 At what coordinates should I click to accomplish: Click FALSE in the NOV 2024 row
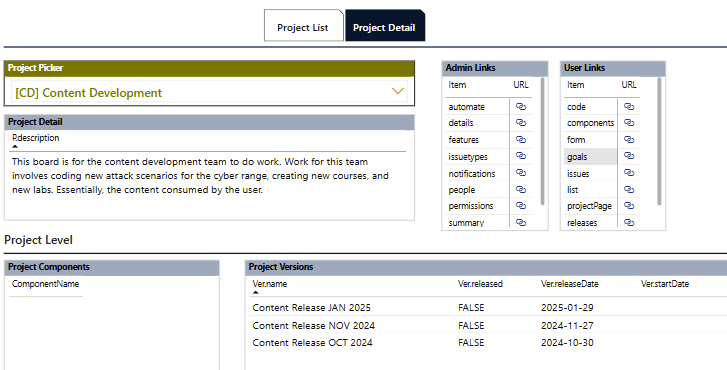tap(471, 325)
